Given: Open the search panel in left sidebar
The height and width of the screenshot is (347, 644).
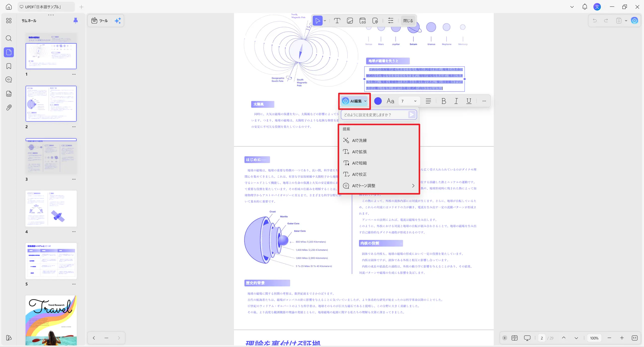Looking at the screenshot, I should [9, 38].
